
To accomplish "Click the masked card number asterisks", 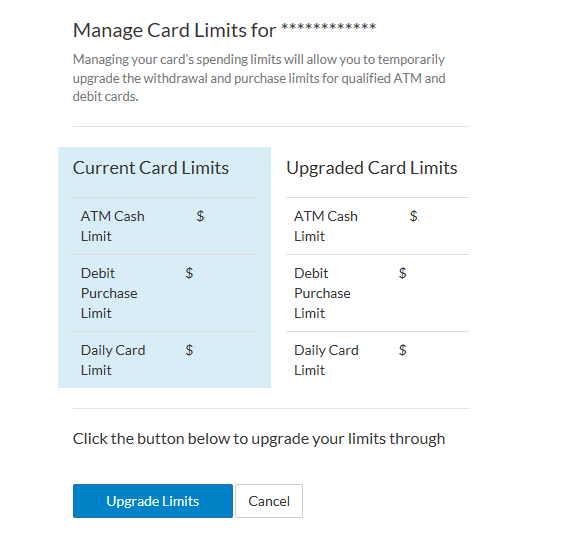I will click(x=329, y=28).
